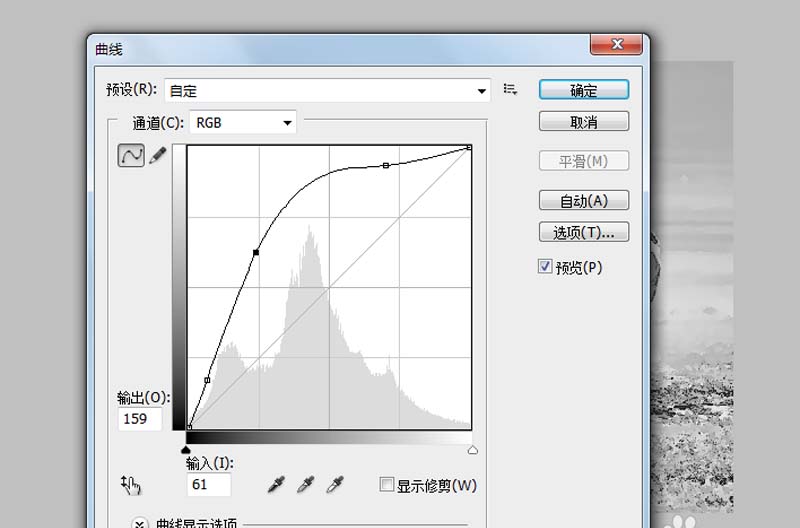Click the 自动(A) button
The image size is (800, 528).
coord(584,200)
